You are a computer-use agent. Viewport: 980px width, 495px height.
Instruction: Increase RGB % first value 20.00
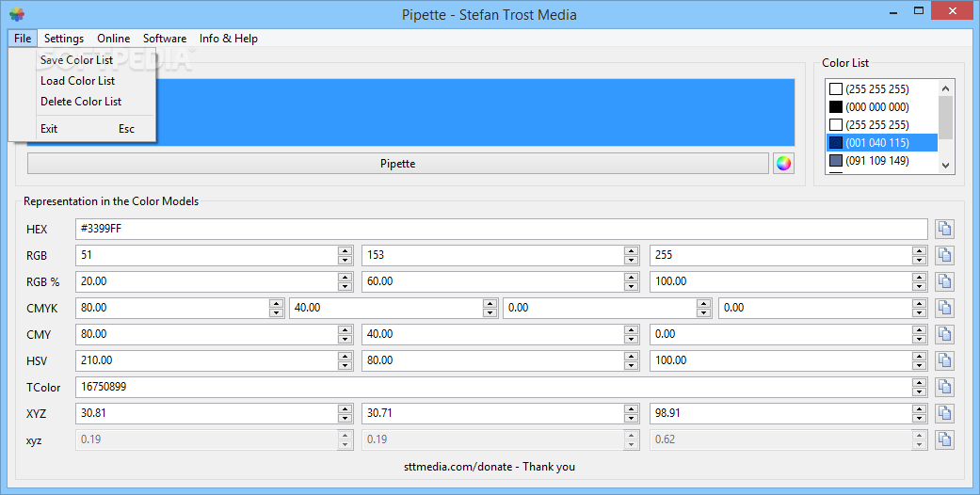pos(345,277)
